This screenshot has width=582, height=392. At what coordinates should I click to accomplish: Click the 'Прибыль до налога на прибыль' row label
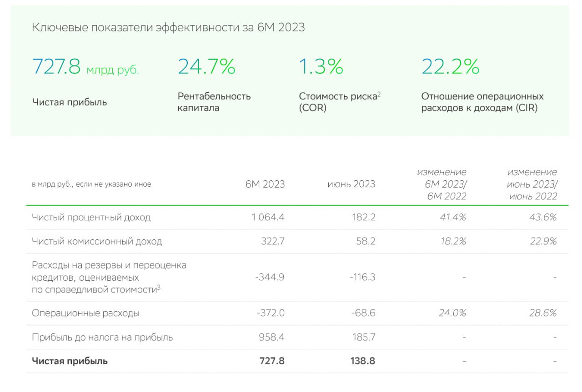pyautogui.click(x=102, y=337)
